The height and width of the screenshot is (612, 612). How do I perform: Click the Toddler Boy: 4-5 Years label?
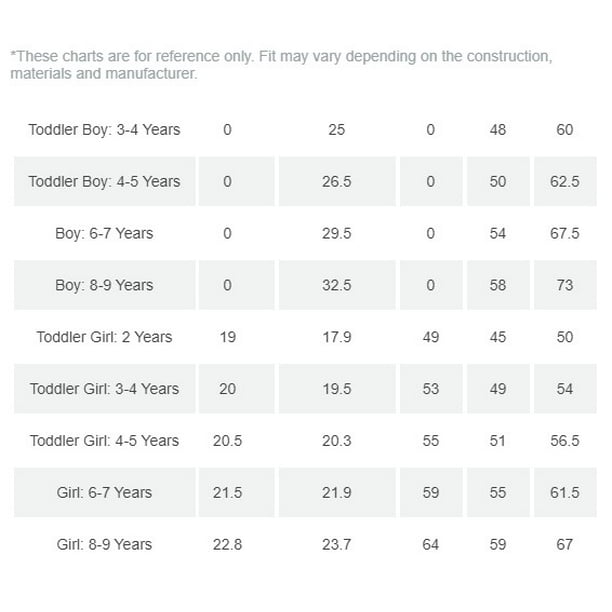pos(104,181)
